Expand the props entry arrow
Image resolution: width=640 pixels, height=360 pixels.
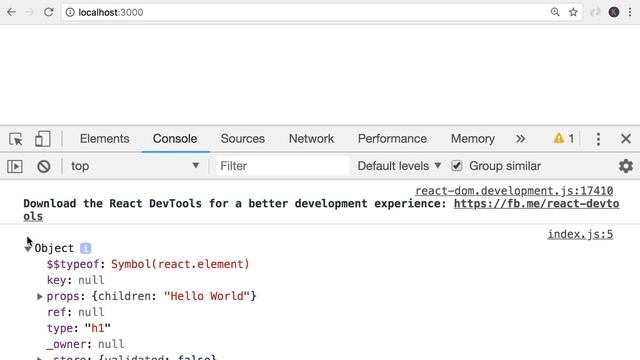40,296
